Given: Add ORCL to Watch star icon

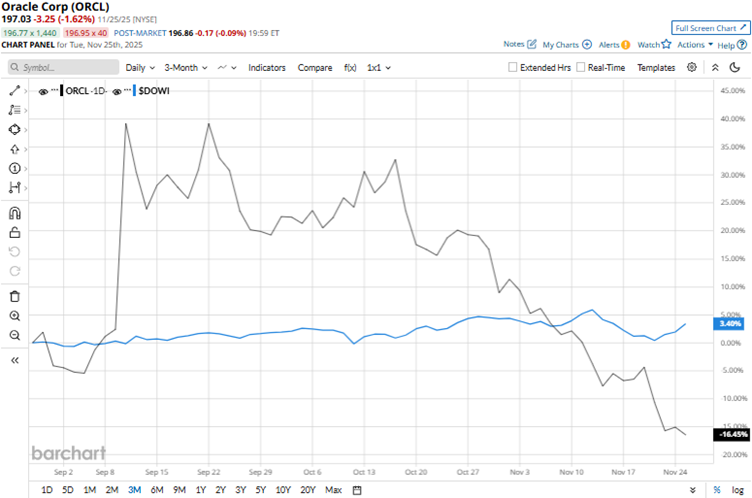Looking at the screenshot, I should point(666,44).
